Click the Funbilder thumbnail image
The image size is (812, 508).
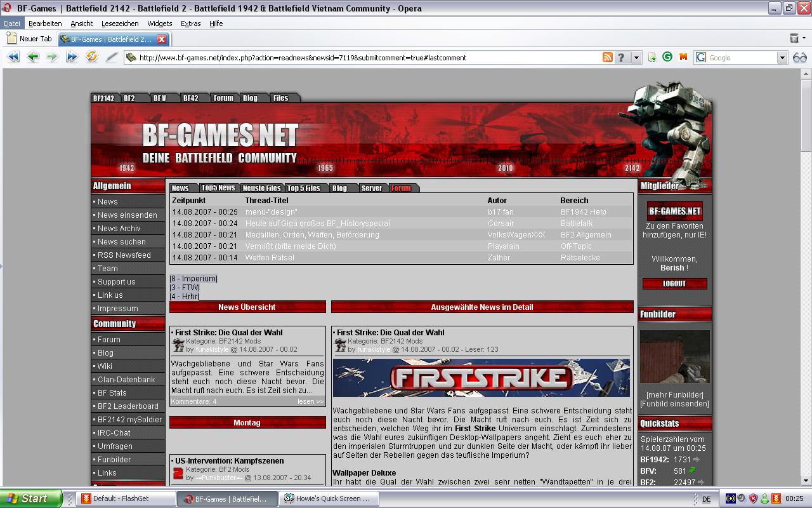coord(674,356)
